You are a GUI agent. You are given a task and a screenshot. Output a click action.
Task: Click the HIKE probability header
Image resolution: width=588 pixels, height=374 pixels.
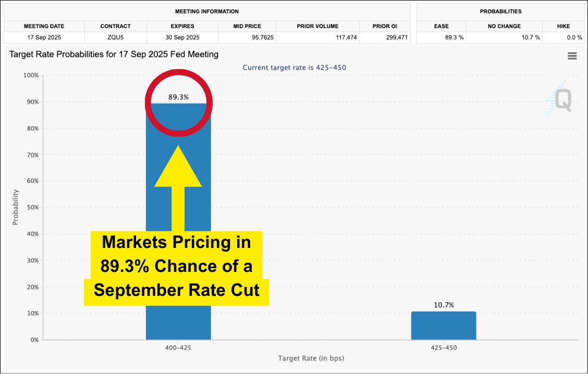(563, 26)
